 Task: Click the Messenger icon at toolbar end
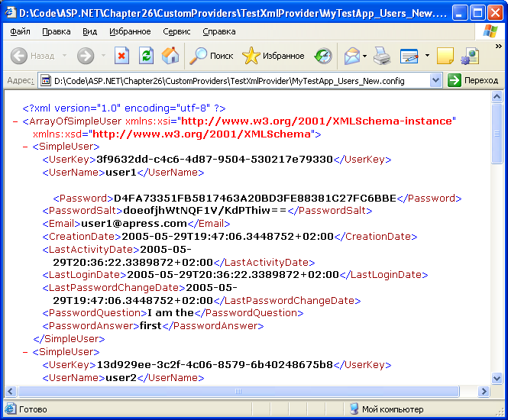pyautogui.click(x=470, y=56)
